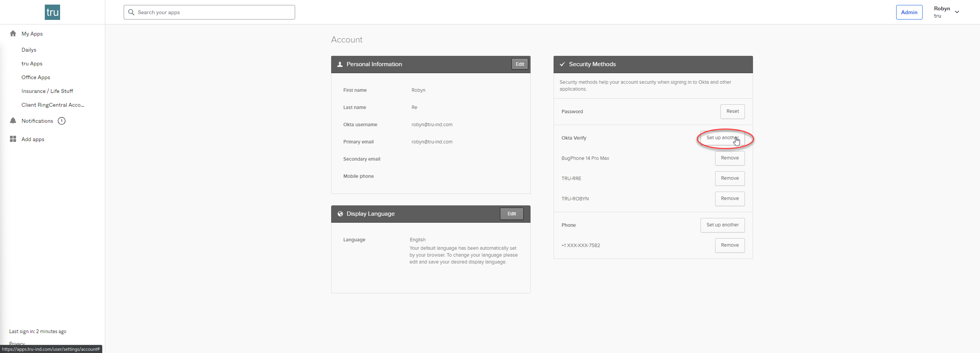Click the Notifications count badge

tap(62, 121)
